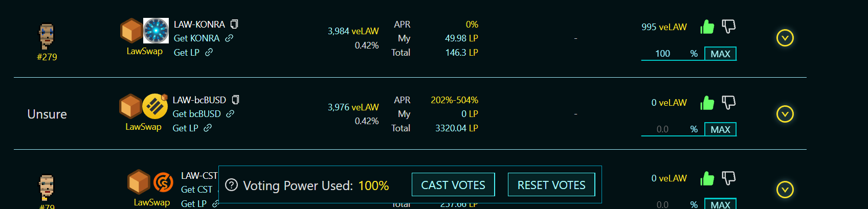Expand the LAW-CST row details

[x=785, y=190]
